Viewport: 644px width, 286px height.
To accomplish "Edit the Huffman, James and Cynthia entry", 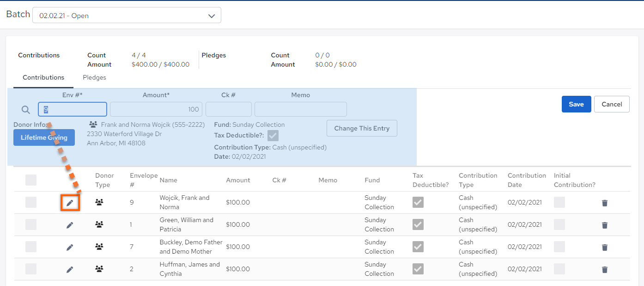I will click(x=70, y=269).
